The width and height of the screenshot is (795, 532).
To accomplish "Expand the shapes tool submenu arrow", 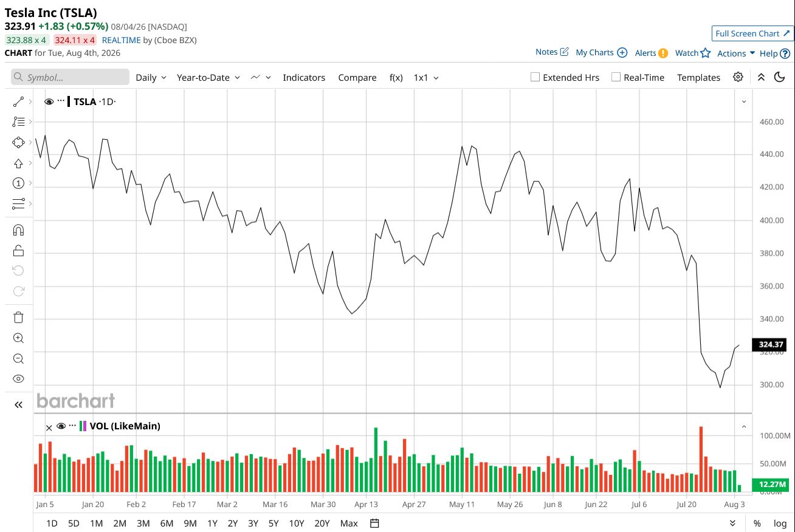I will [30, 142].
